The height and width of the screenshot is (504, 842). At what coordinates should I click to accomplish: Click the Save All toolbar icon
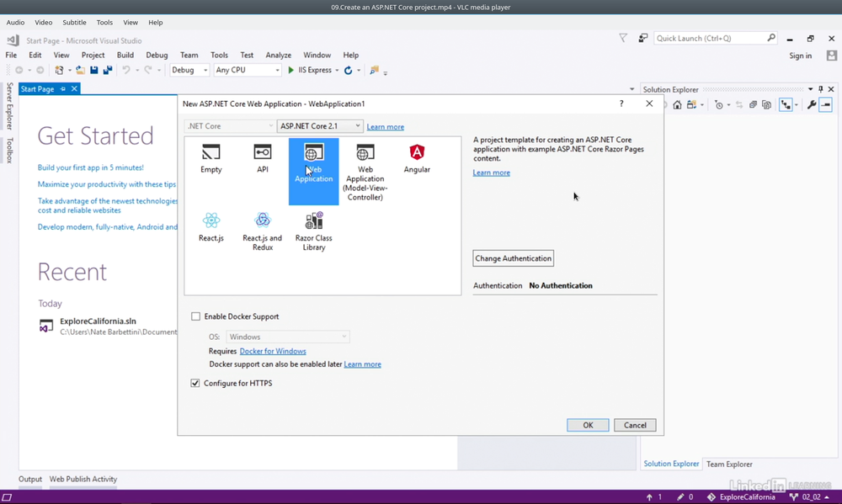(108, 71)
